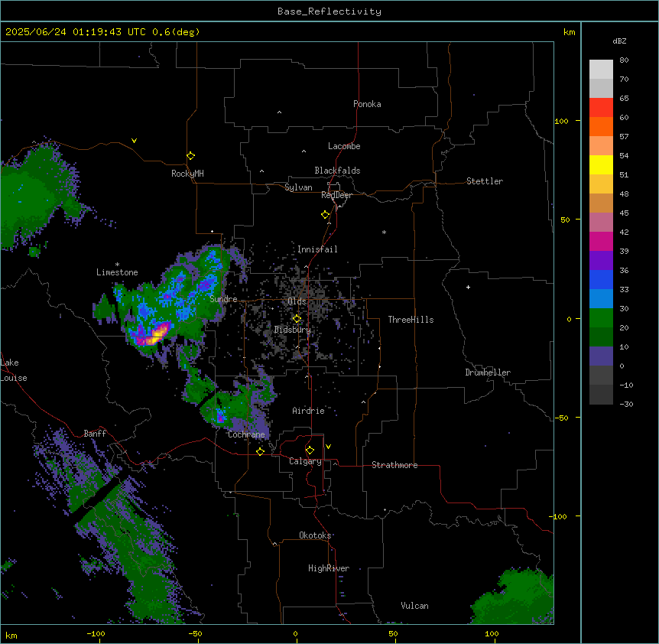Click the 100 tick label on bottom axis
Screen dimensions: 659x644
[492, 633]
